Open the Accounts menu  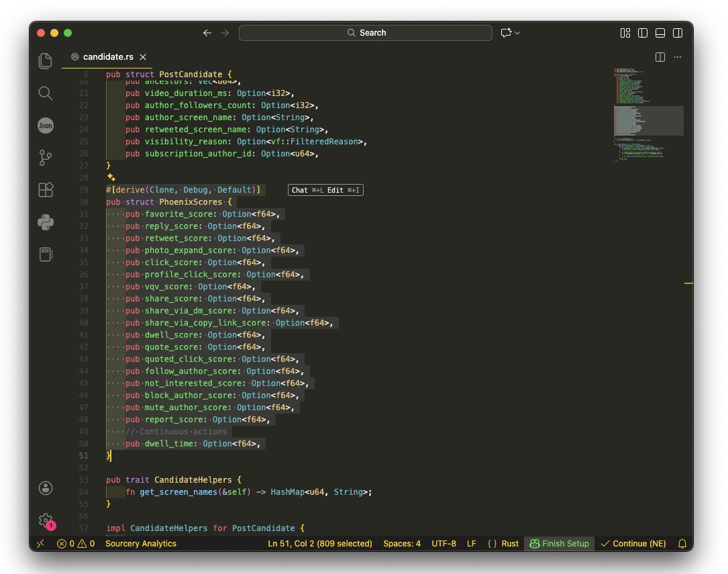pos(46,488)
